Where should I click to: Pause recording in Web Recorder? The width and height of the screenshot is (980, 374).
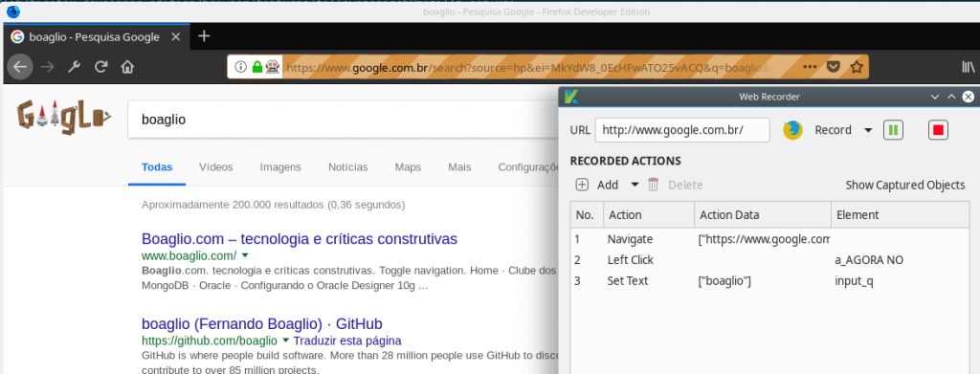click(x=893, y=130)
